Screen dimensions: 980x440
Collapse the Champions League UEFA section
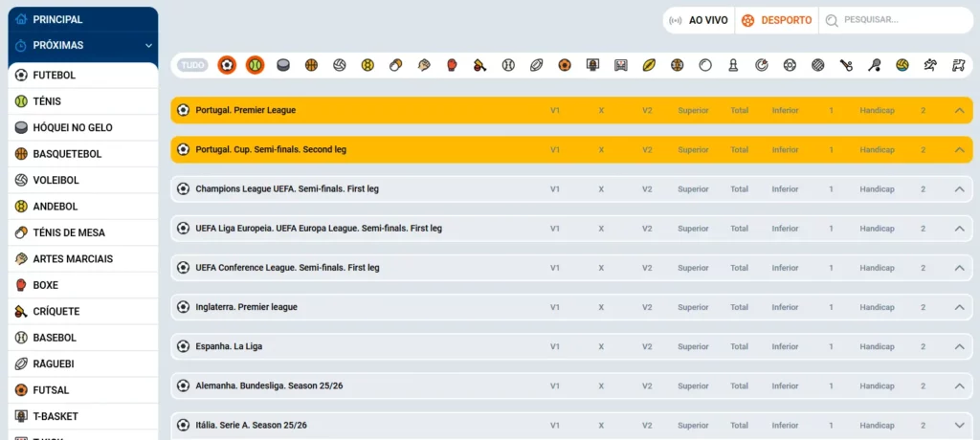pyautogui.click(x=960, y=189)
